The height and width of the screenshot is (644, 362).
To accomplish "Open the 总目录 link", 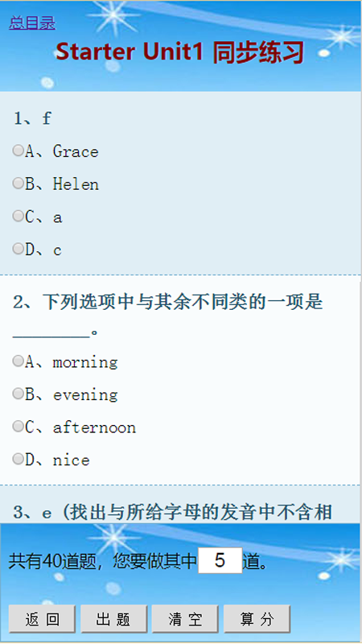I will tap(32, 23).
